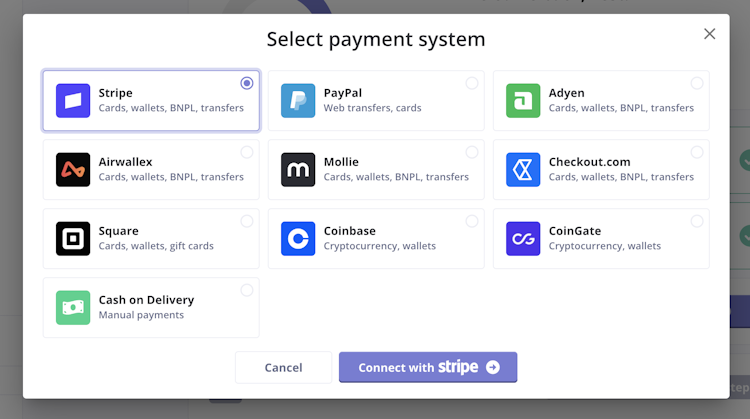Click 'Cryptocurrency, wallets' under CoinGate
The width and height of the screenshot is (750, 419).
605,246
